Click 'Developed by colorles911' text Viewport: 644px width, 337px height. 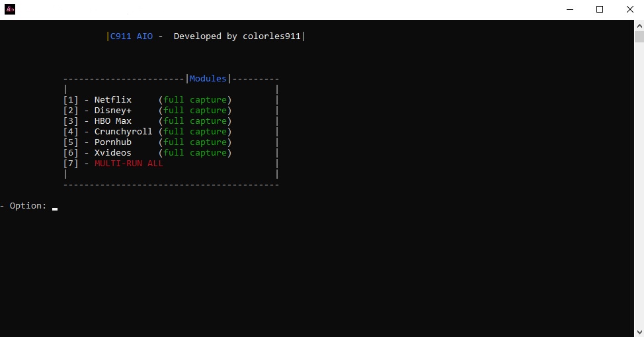point(237,36)
